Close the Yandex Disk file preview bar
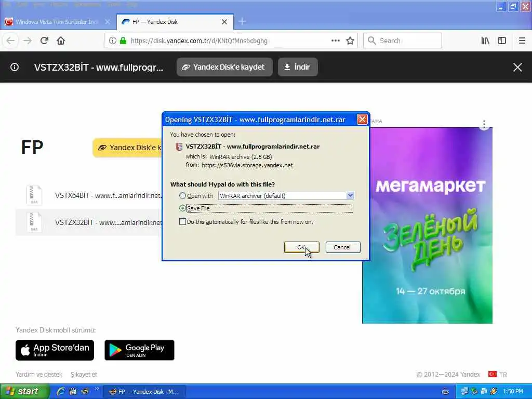 (x=517, y=67)
